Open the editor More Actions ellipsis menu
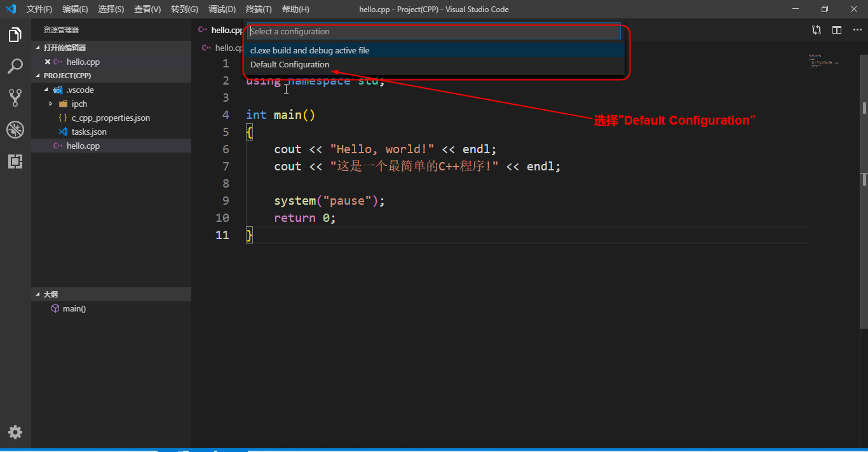This screenshot has width=868, height=452. pyautogui.click(x=857, y=30)
